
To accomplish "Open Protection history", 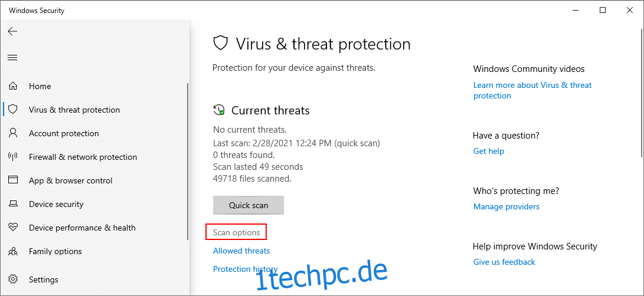I will coord(245,269).
